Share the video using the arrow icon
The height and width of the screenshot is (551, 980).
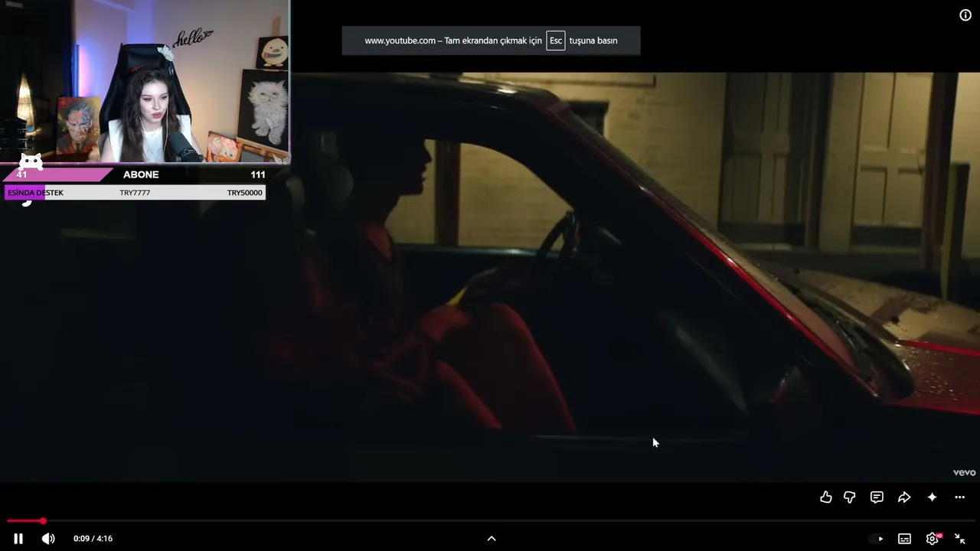[904, 497]
